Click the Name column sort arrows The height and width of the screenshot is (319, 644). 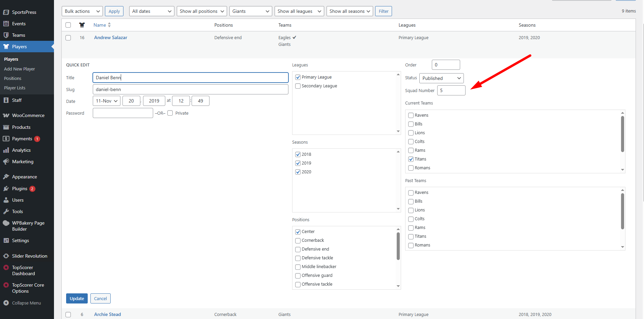point(109,25)
